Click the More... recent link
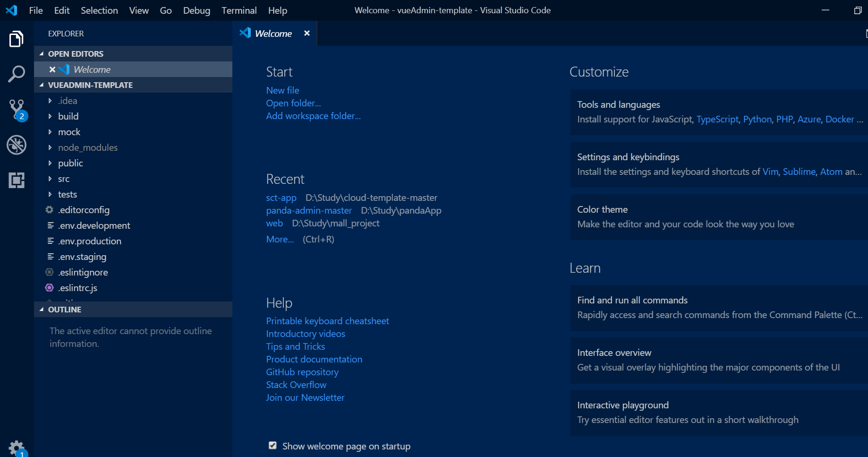This screenshot has width=868, height=457. coord(280,239)
